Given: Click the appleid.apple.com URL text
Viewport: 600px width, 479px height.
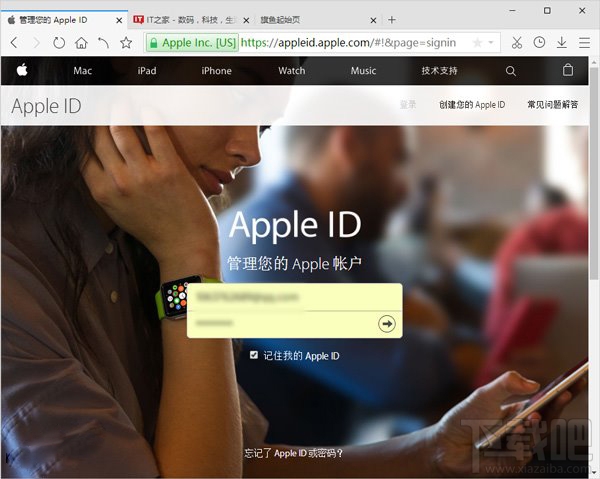Looking at the screenshot, I should click(x=348, y=43).
